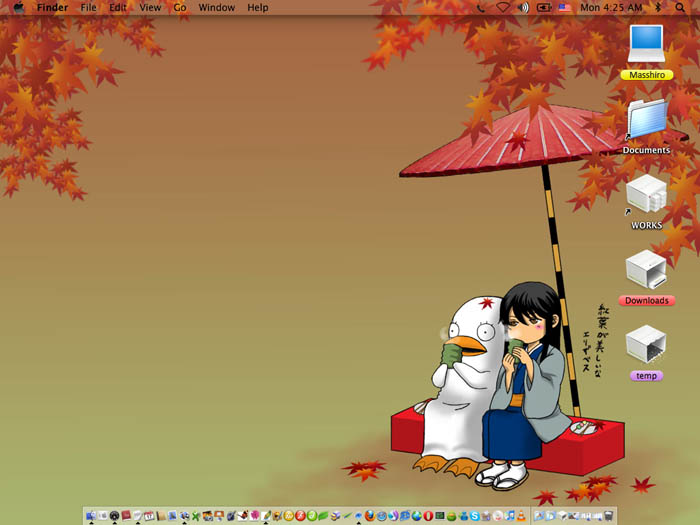This screenshot has height=525, width=700.
Task: Select the temp folder icon
Action: (646, 344)
